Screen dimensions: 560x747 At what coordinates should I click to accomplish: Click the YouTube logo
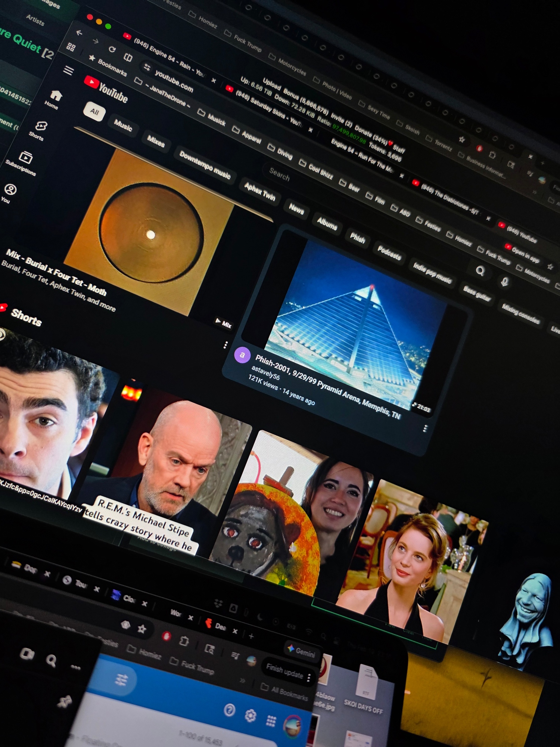[x=106, y=90]
